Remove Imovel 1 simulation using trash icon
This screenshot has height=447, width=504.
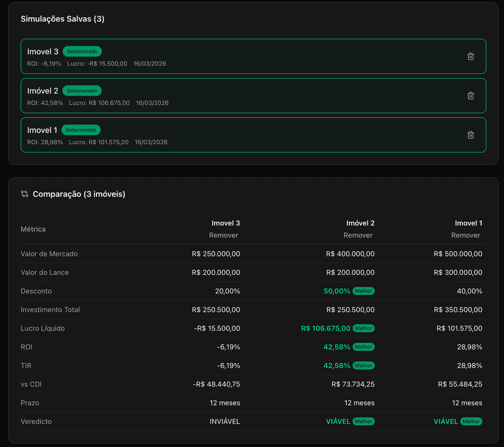(x=470, y=135)
